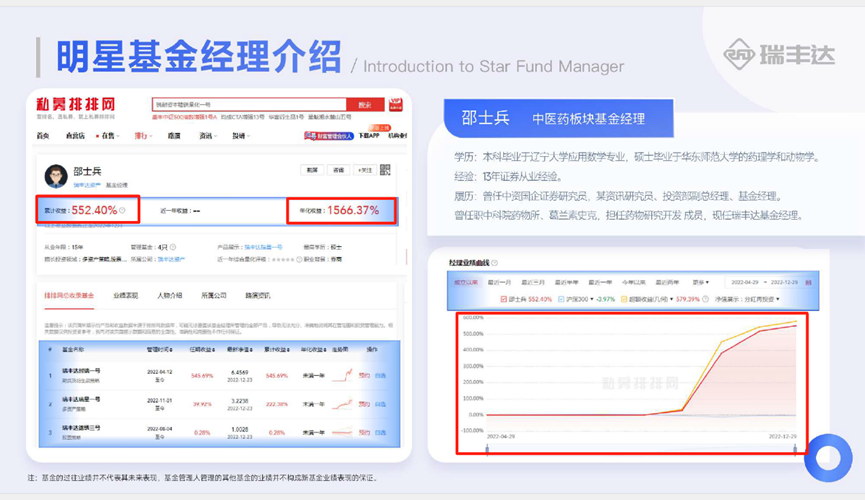This screenshot has height=500, width=865.
Task: Select 最近一年 chart time range
Action: (x=600, y=283)
